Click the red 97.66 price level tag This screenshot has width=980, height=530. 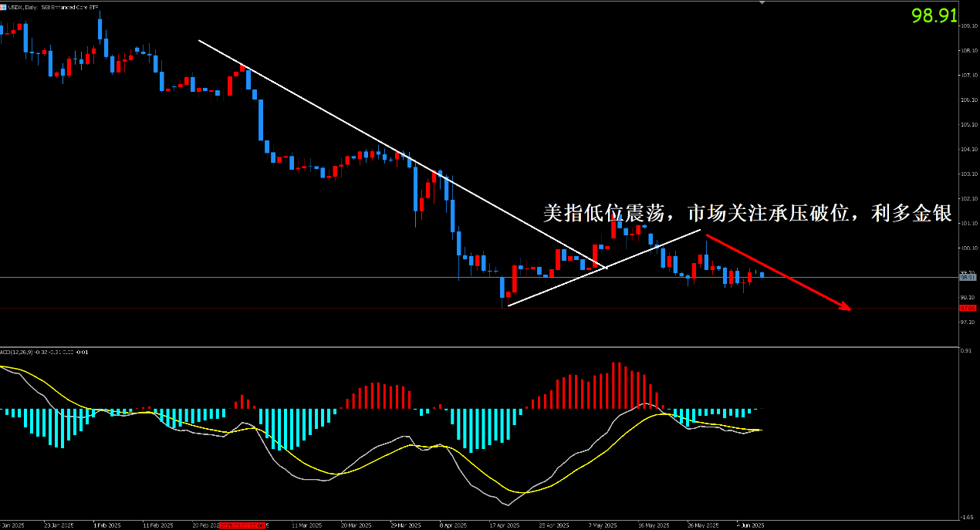pyautogui.click(x=968, y=308)
